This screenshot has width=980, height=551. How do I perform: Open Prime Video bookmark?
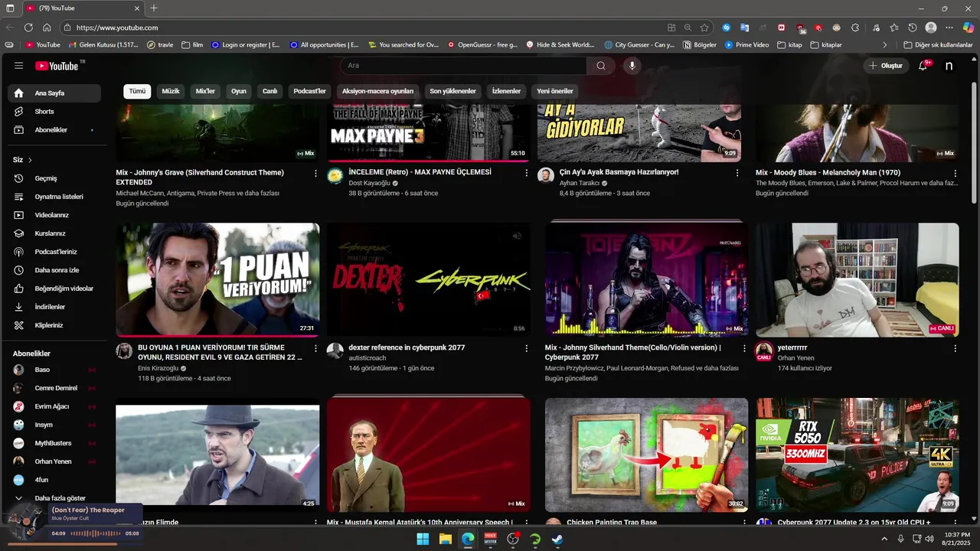click(x=746, y=45)
